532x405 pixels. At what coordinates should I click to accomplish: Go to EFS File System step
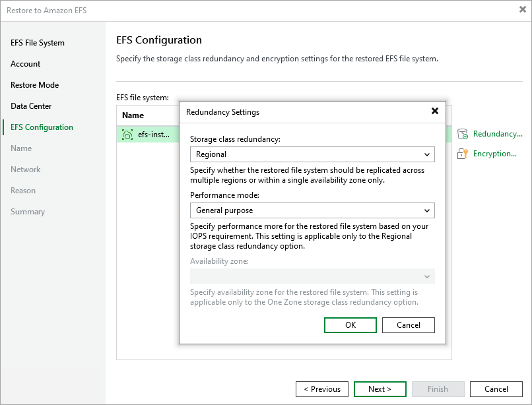(x=38, y=43)
